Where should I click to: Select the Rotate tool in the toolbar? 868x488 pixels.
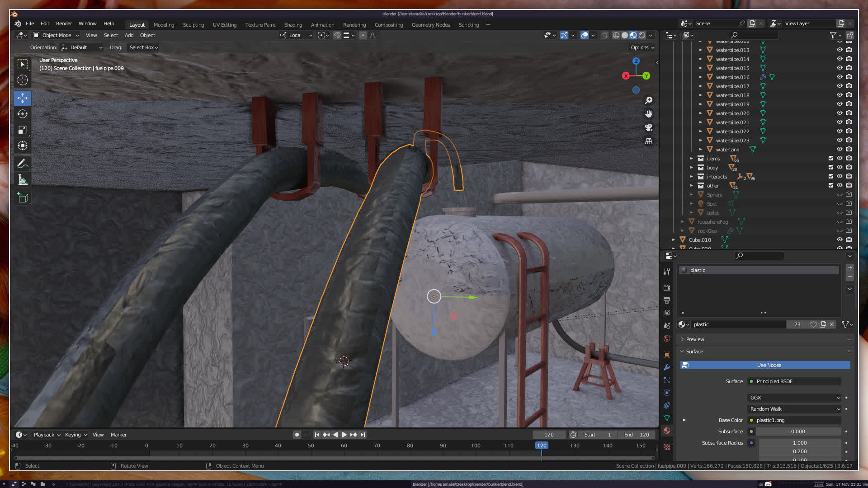point(23,114)
